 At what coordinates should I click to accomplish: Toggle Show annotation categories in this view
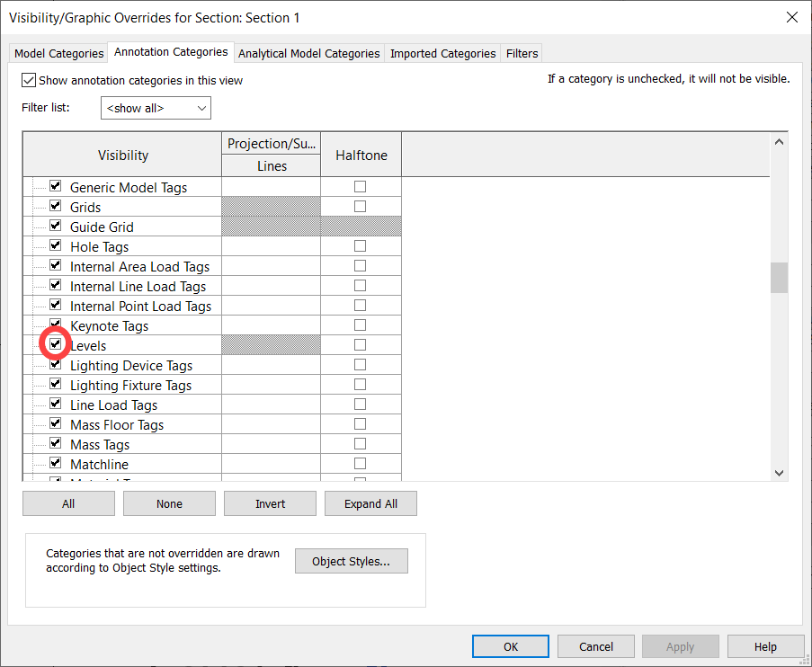pyautogui.click(x=29, y=80)
